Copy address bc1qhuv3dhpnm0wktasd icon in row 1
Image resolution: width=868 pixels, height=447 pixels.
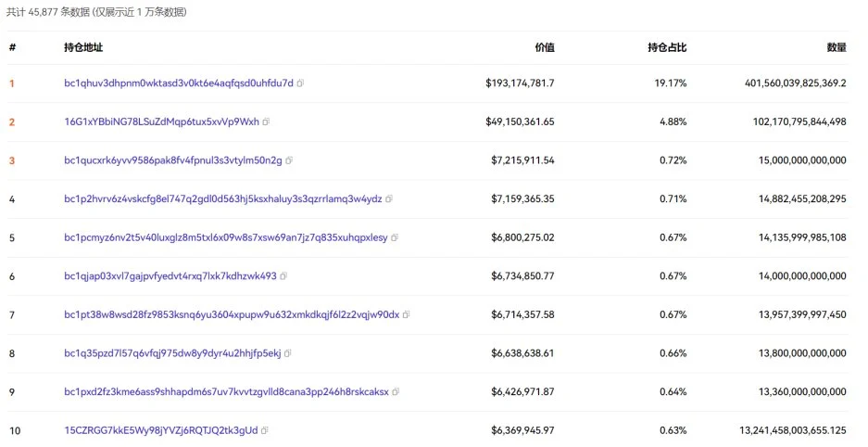[x=301, y=83]
